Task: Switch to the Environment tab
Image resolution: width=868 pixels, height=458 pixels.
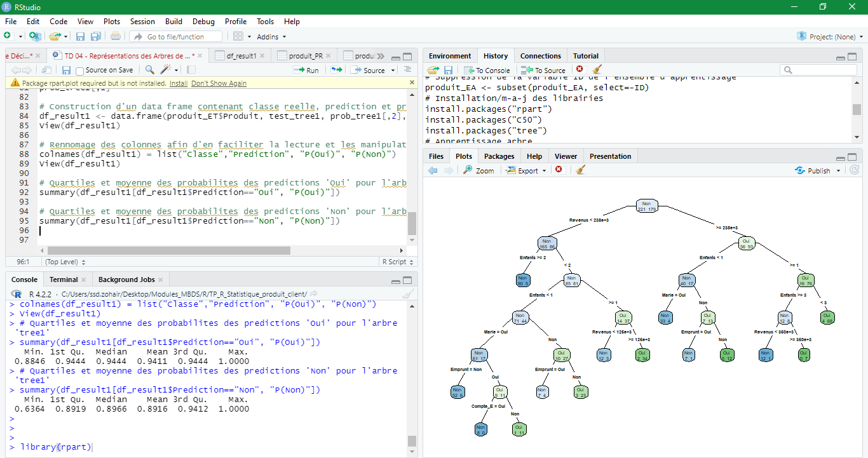Action: [x=450, y=55]
